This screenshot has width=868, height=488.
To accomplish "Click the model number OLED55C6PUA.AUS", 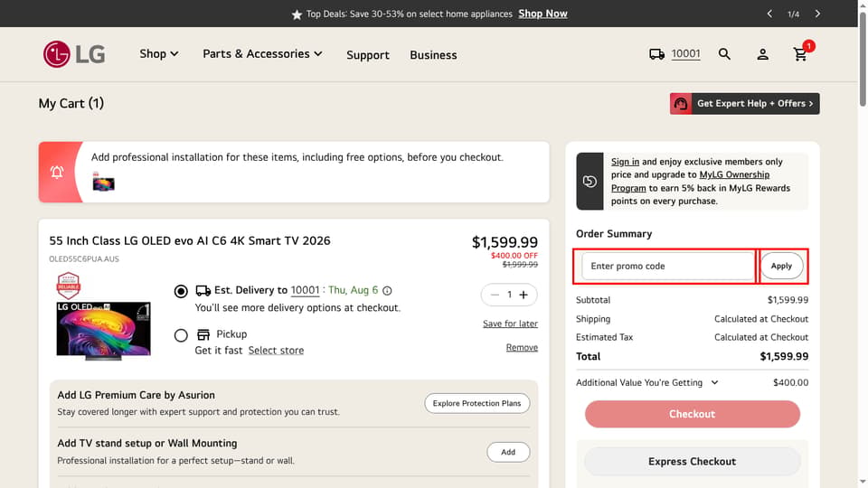I will [84, 259].
